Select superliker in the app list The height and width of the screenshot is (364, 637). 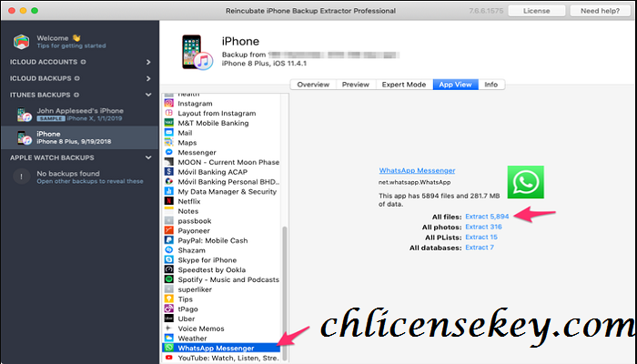pos(221,289)
